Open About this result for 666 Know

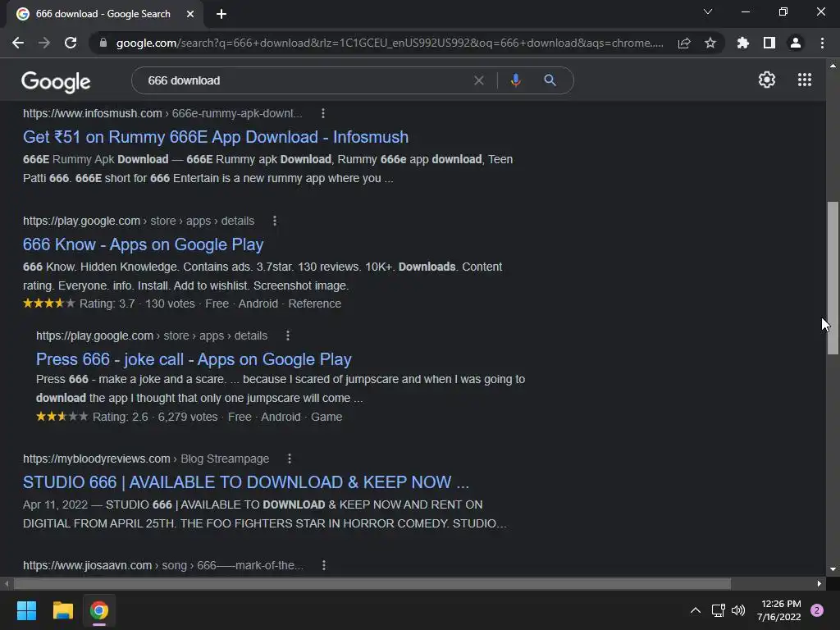pyautogui.click(x=275, y=221)
